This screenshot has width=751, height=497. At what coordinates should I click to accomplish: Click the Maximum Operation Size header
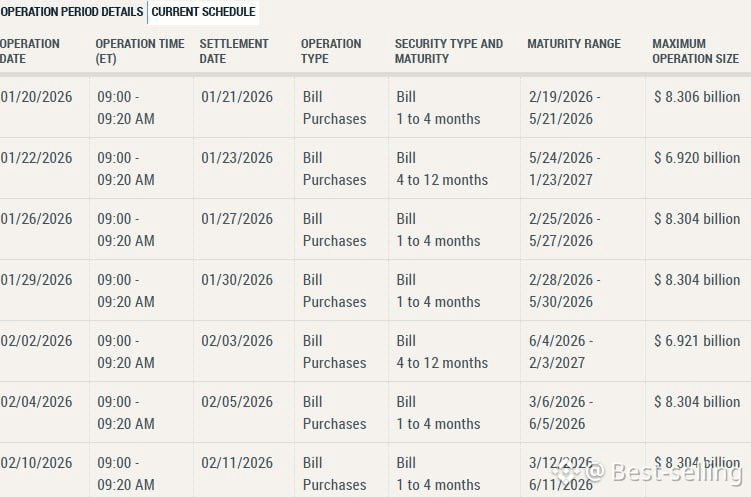click(x=695, y=51)
